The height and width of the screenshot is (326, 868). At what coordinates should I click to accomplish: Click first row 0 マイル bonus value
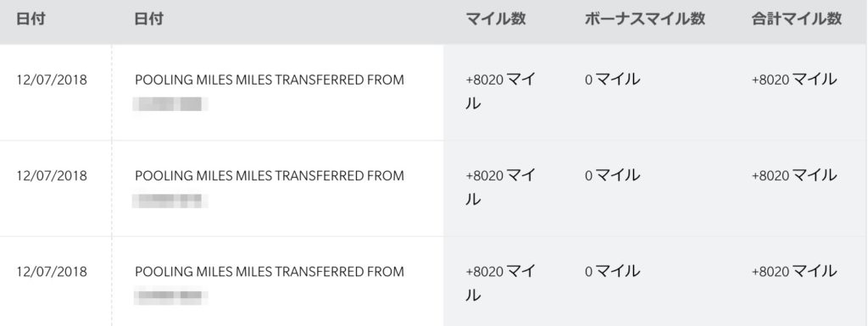click(612, 80)
